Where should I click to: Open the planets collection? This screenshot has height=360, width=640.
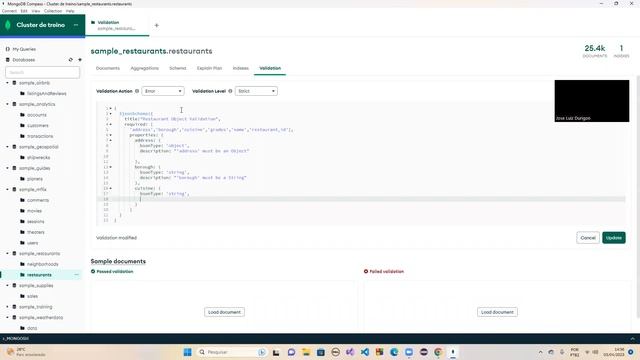pyautogui.click(x=35, y=179)
